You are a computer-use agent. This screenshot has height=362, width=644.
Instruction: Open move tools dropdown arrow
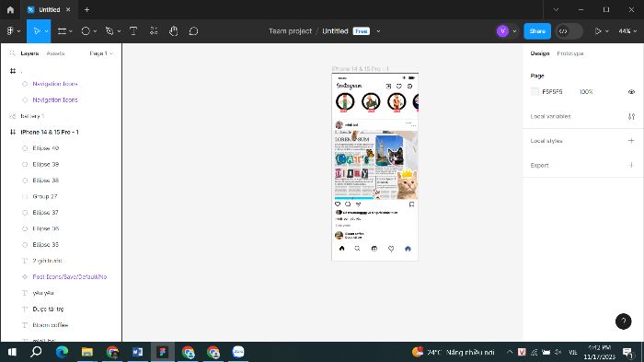tap(46, 31)
